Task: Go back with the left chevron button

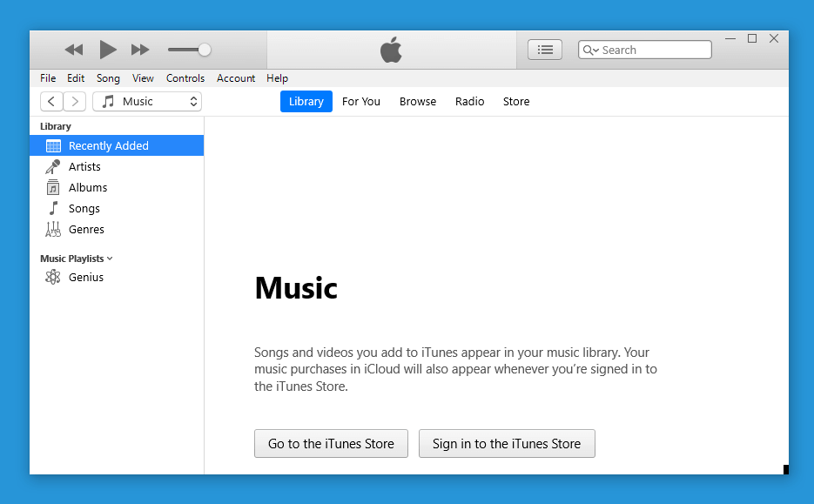Action: [x=51, y=101]
